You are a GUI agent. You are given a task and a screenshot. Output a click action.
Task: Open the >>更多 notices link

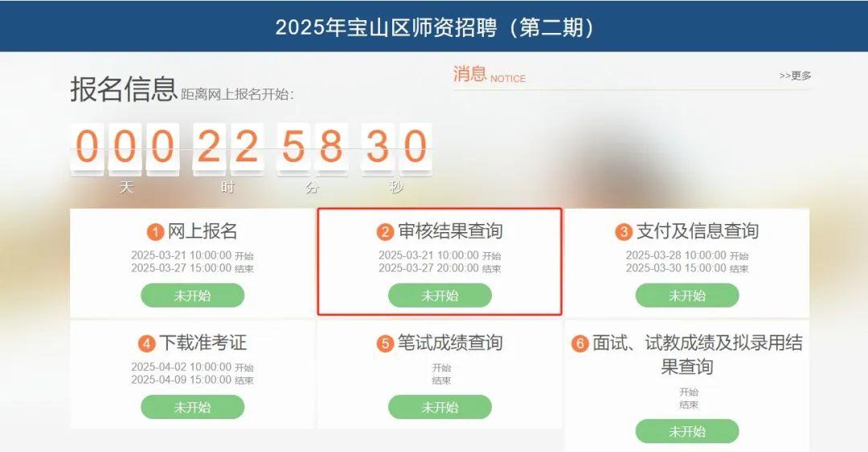coord(795,75)
